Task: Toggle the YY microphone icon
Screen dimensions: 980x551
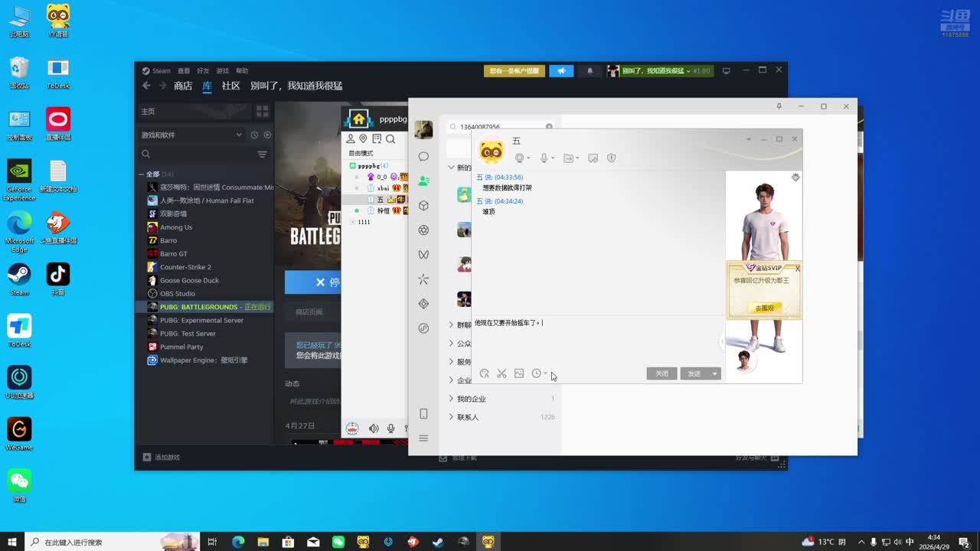Action: 391,429
